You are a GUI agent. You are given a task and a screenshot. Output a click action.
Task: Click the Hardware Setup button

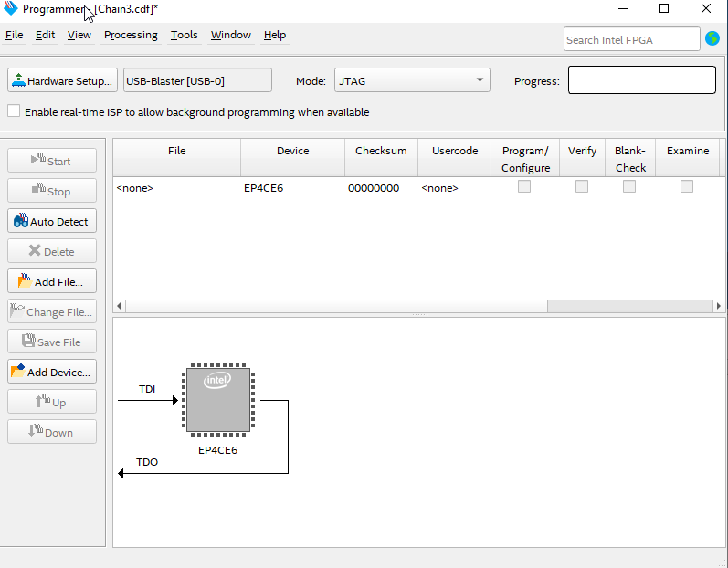62,80
